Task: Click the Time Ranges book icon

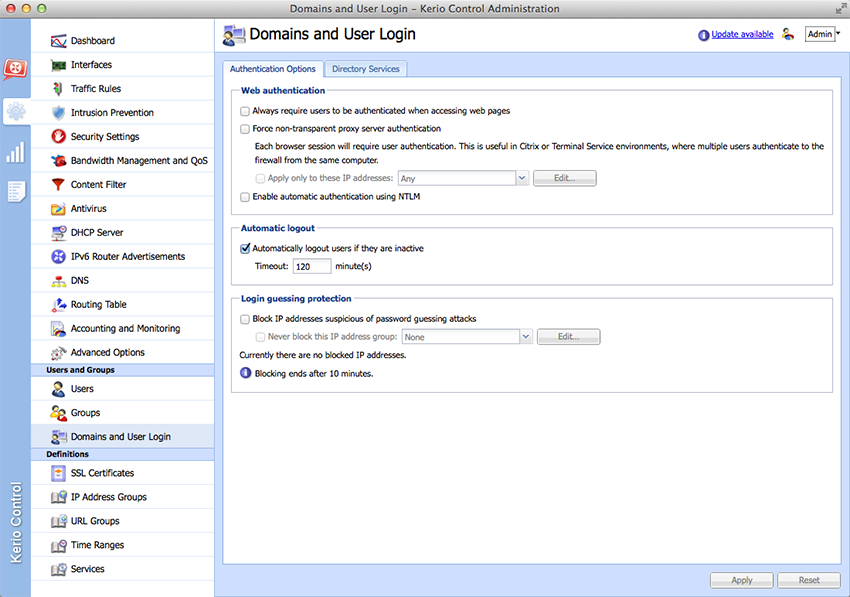Action: [x=58, y=545]
